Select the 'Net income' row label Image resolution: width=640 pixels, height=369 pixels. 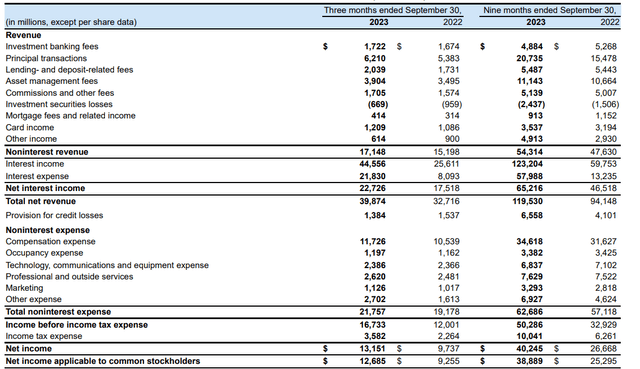tap(29, 349)
